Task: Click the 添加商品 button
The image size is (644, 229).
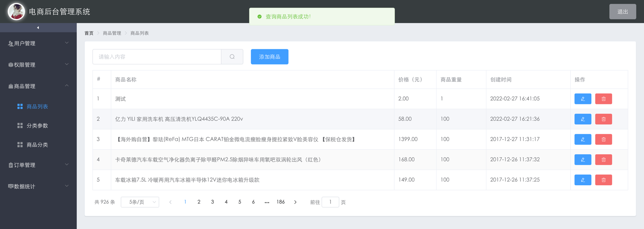Action: [269, 57]
